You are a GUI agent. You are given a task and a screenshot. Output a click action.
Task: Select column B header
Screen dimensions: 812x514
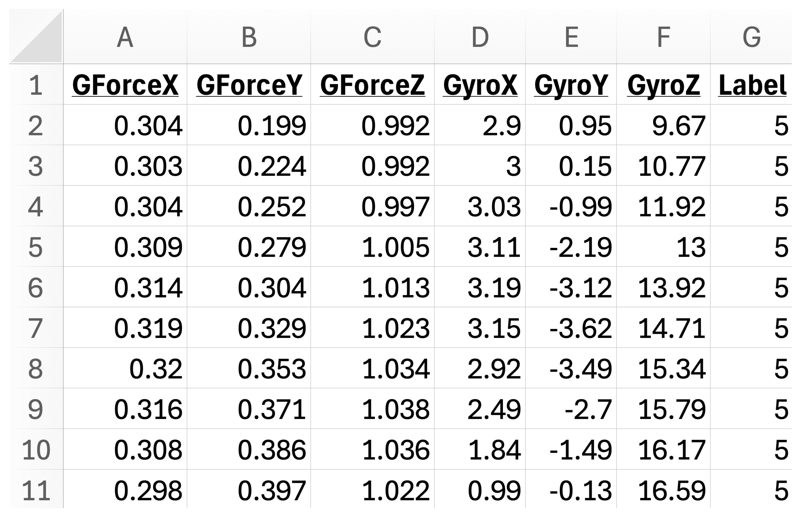pos(248,37)
